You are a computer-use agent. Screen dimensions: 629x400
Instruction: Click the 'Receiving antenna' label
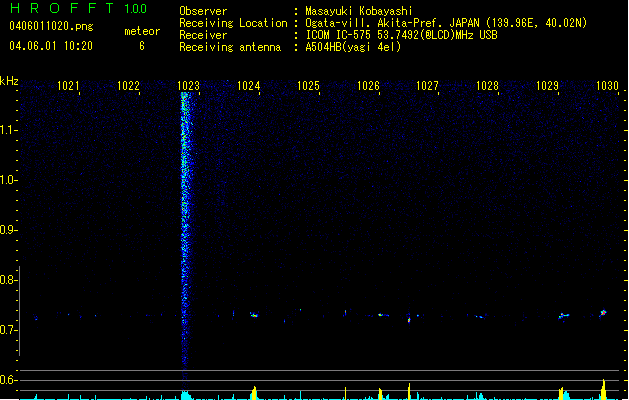coord(230,47)
